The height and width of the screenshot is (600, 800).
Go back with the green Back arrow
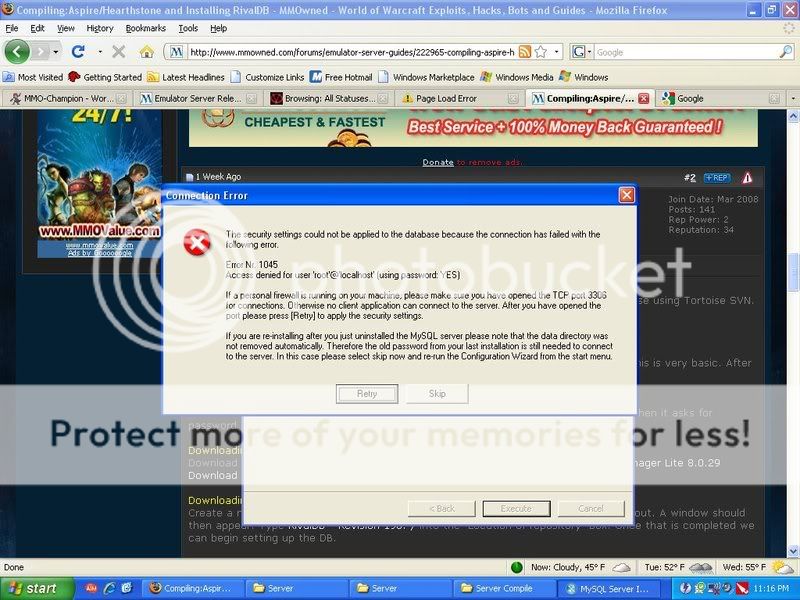pyautogui.click(x=17, y=52)
